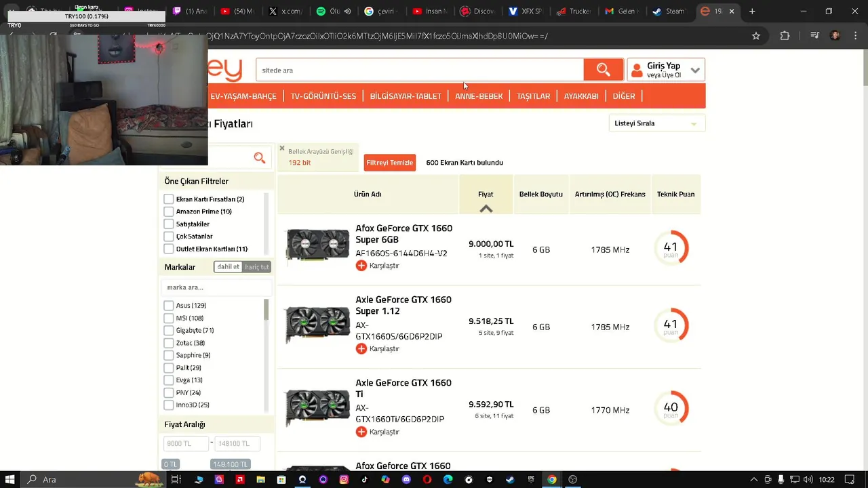Open Task View in the taskbar
The height and width of the screenshot is (488, 868).
click(x=176, y=479)
